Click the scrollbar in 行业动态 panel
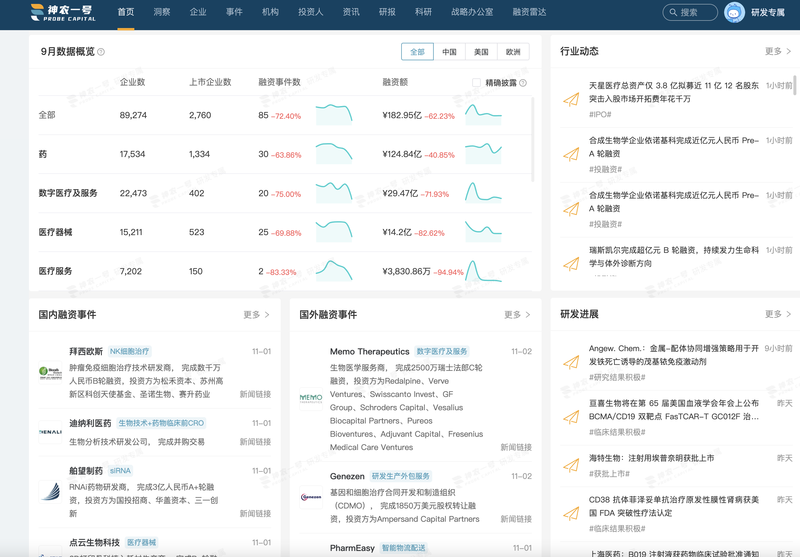Viewport: 800px width, 557px height. (x=794, y=85)
